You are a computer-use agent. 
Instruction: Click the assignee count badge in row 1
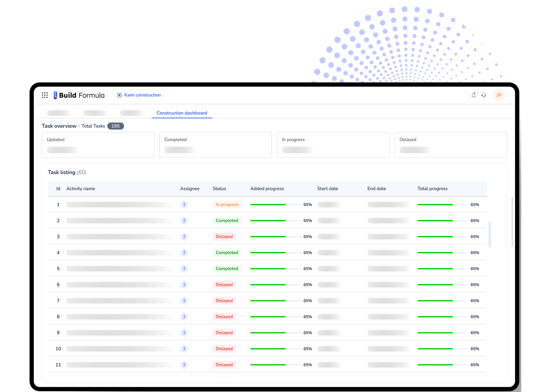coord(184,205)
